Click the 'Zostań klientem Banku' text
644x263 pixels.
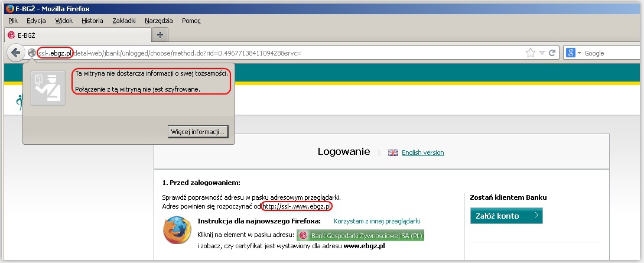coord(508,197)
